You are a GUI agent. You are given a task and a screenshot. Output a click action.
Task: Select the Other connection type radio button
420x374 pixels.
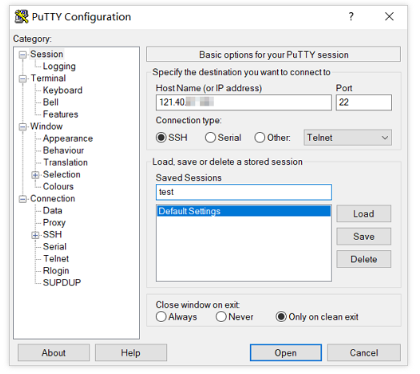(x=260, y=137)
